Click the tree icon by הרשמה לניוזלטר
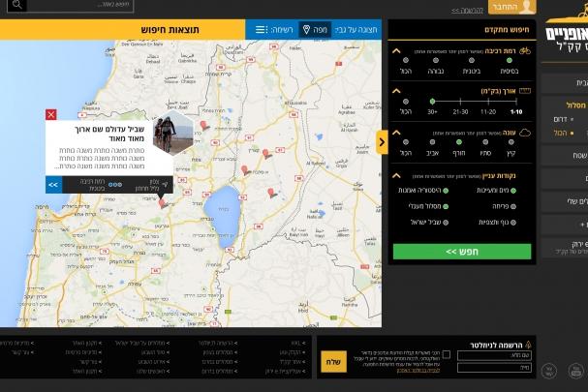 click(529, 345)
